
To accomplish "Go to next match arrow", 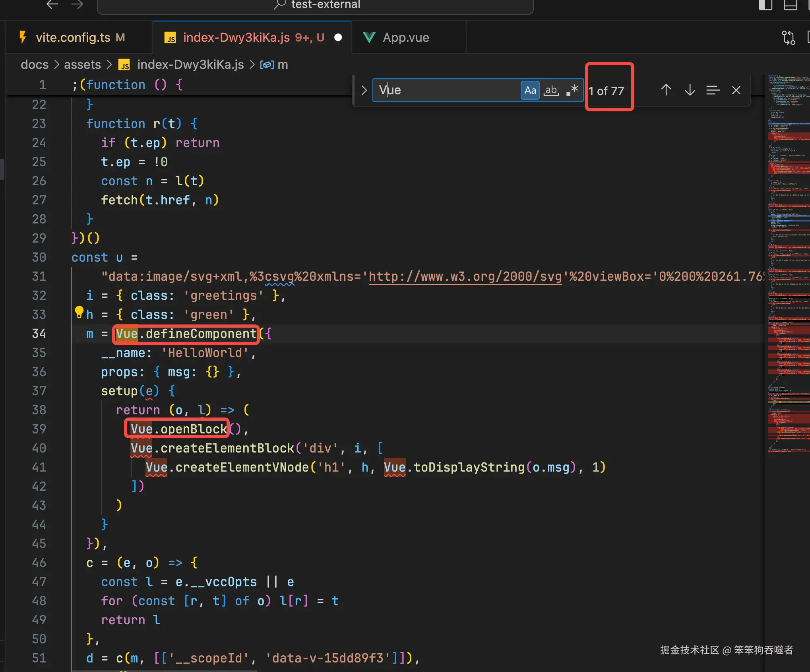I will click(x=690, y=90).
